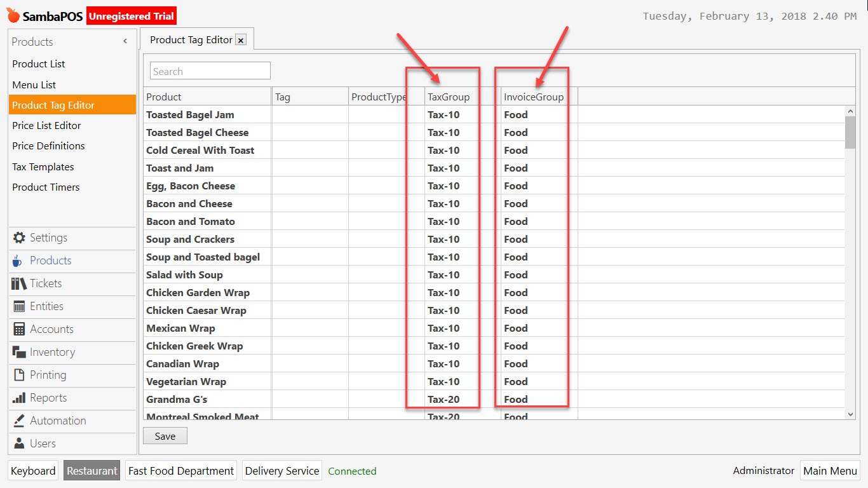Screen dimensions: 868x488
Task: Select the Toast and Jam cell
Action: (x=207, y=168)
